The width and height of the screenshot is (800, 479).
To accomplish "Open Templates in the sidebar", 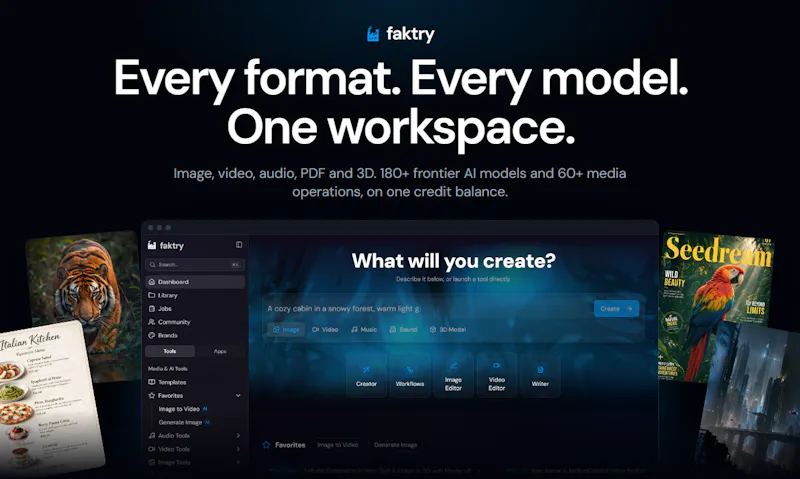I will tap(195, 382).
